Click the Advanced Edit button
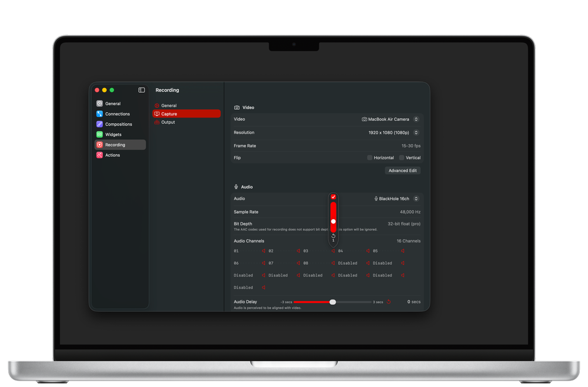 click(403, 170)
